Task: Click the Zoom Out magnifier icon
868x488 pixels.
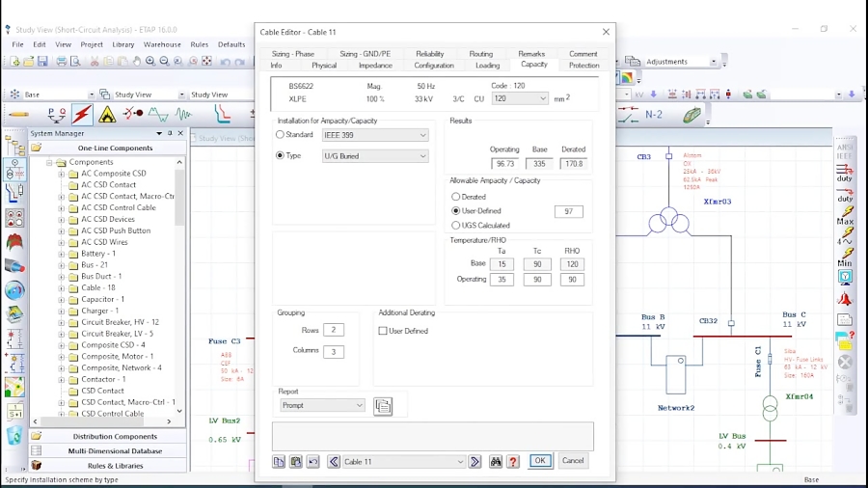Action: pyautogui.click(x=164, y=62)
